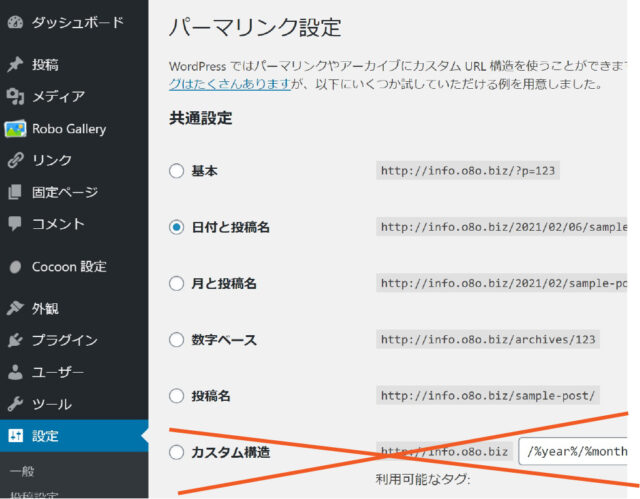This screenshot has height=499, width=640.
Task: Click the Appearance paintbrush icon
Action: point(15,309)
